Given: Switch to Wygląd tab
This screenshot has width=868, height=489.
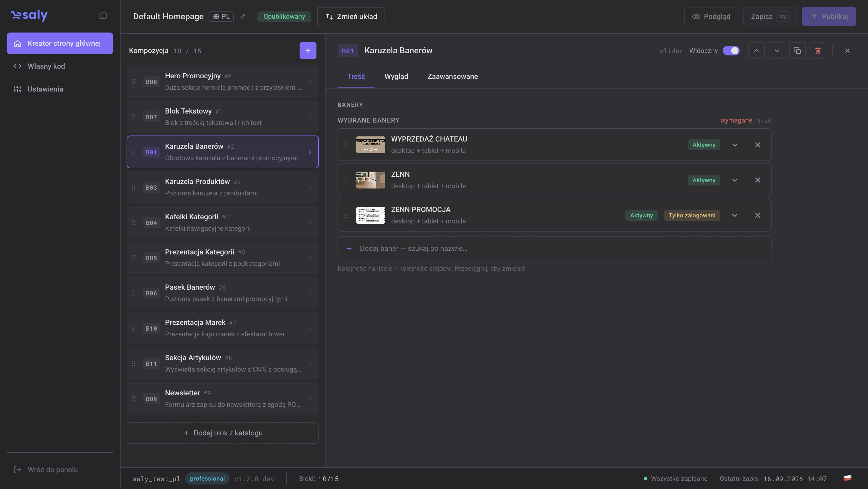Looking at the screenshot, I should point(396,76).
